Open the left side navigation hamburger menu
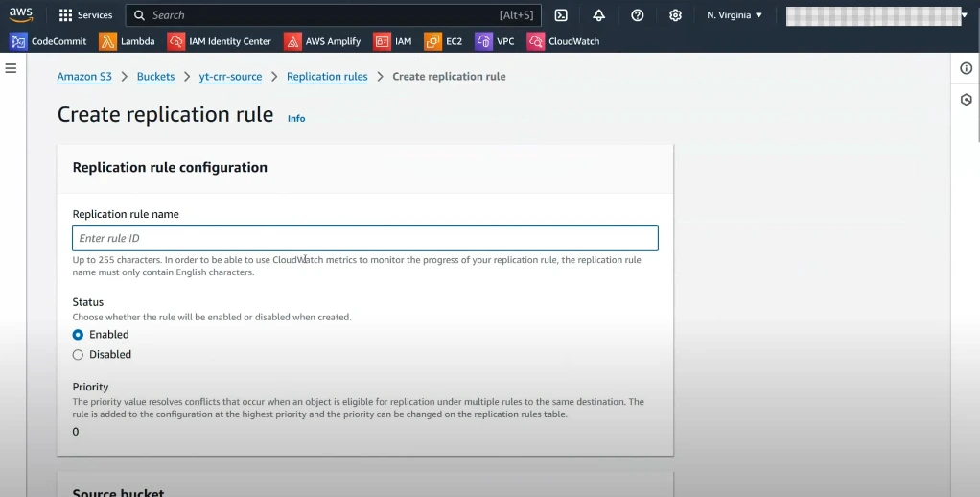The width and height of the screenshot is (980, 497). [12, 68]
